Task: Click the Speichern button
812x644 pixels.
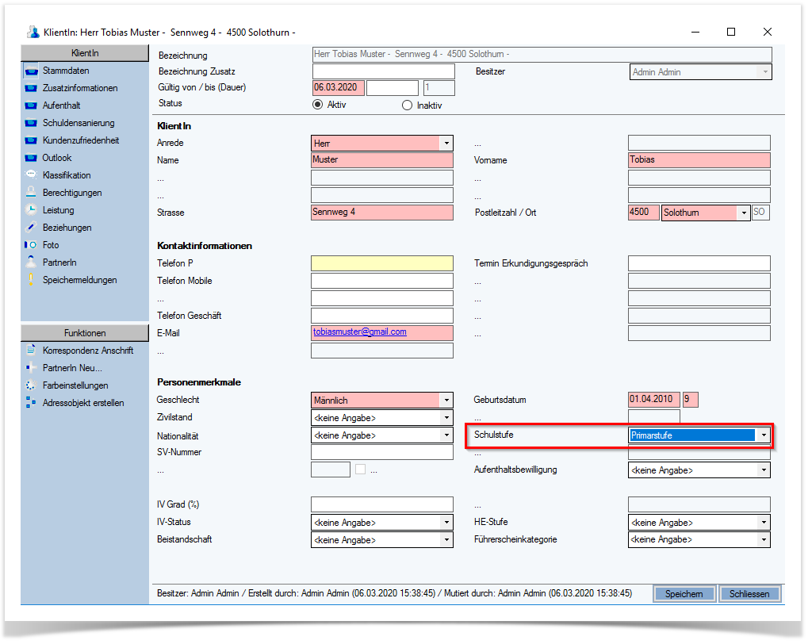Action: 684,594
